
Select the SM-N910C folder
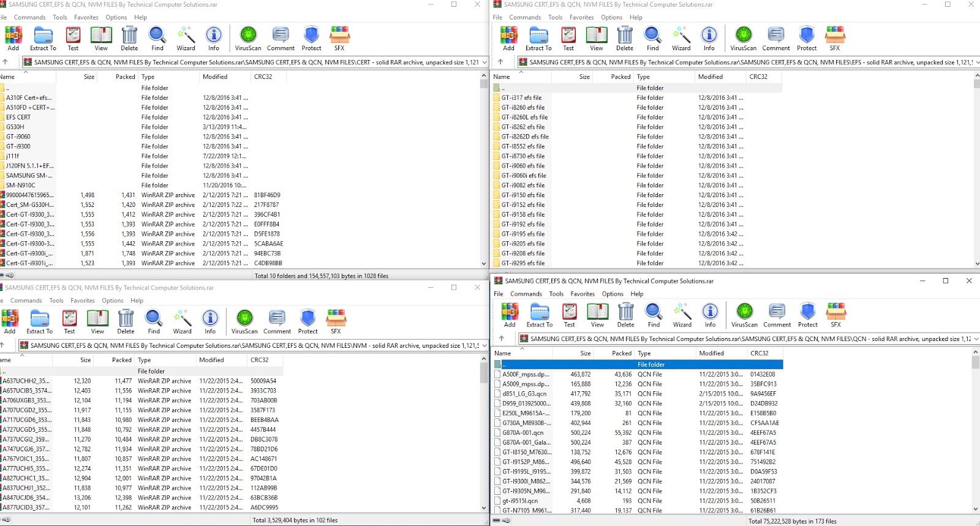click(x=21, y=185)
